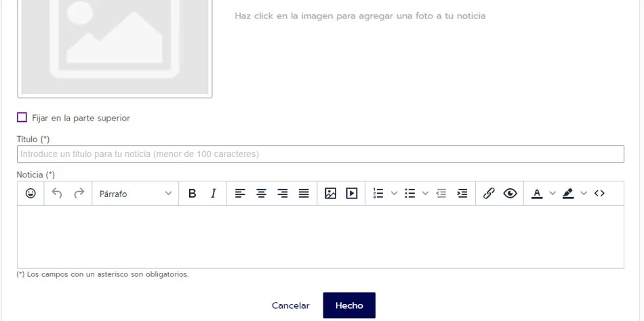644x321 pixels.
Task: Click the Título input field
Action: point(320,154)
